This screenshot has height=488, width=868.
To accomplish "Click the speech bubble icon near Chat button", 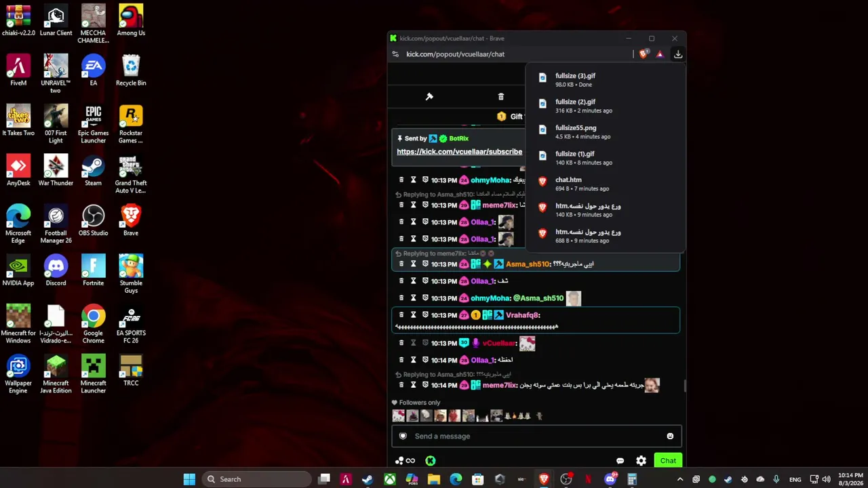I will (x=620, y=461).
